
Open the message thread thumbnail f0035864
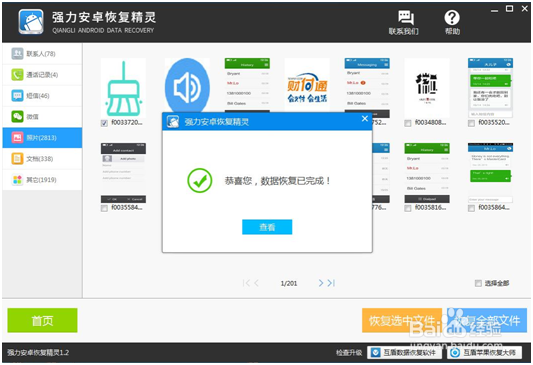coord(491,173)
